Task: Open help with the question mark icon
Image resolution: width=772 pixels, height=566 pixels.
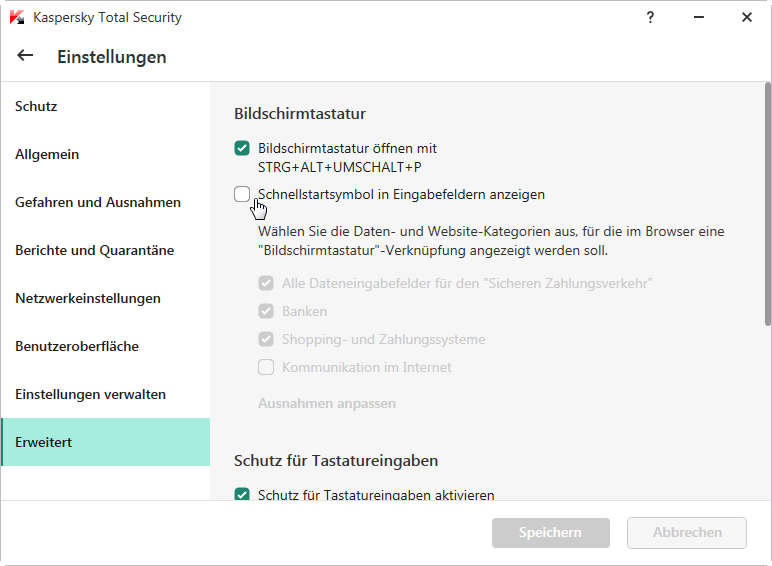Action: (x=650, y=17)
